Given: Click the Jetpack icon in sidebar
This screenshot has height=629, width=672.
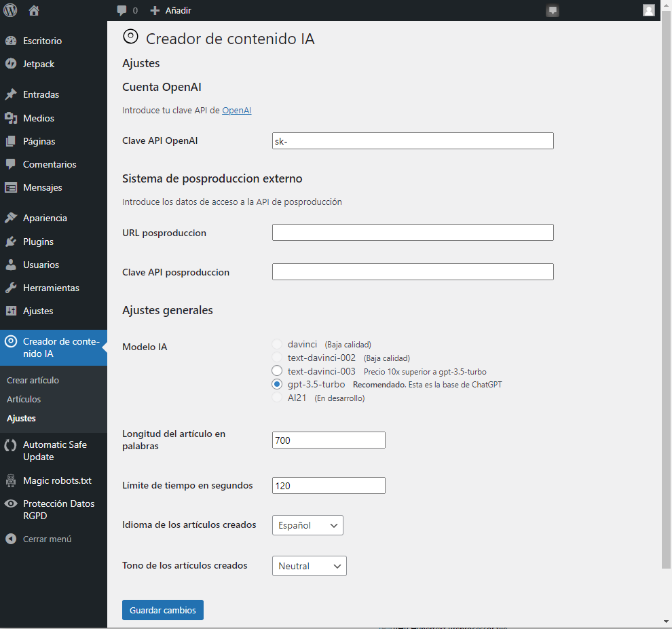Looking at the screenshot, I should click(11, 64).
